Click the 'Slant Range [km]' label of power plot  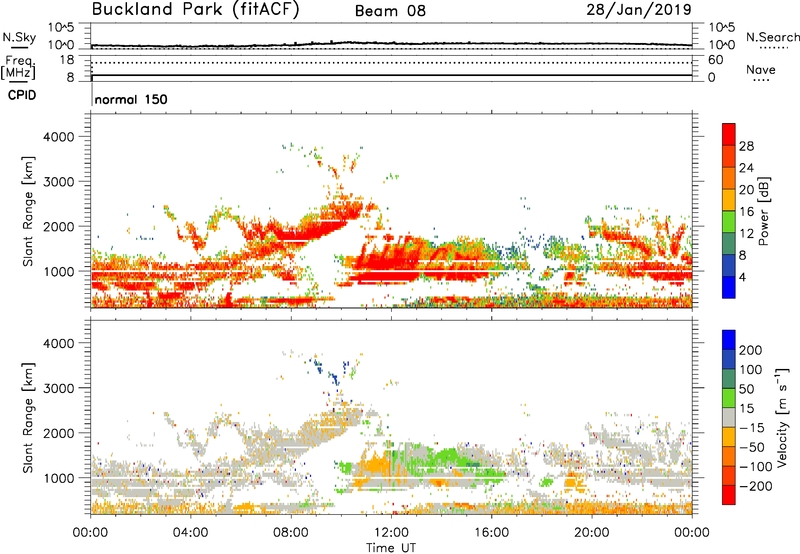tap(28, 211)
